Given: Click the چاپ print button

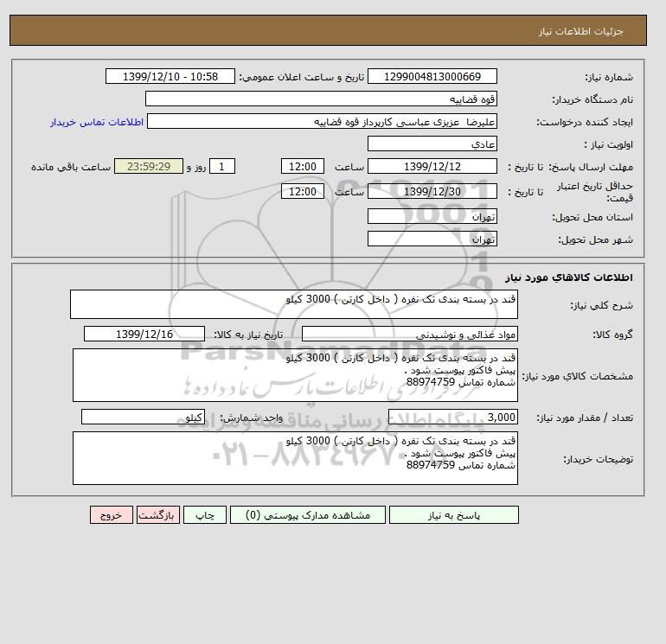Looking at the screenshot, I should [205, 515].
